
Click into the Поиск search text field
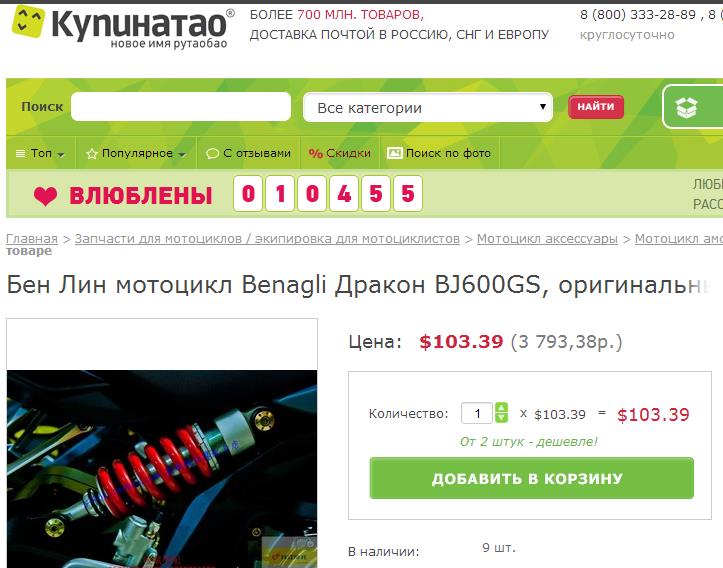click(x=181, y=106)
